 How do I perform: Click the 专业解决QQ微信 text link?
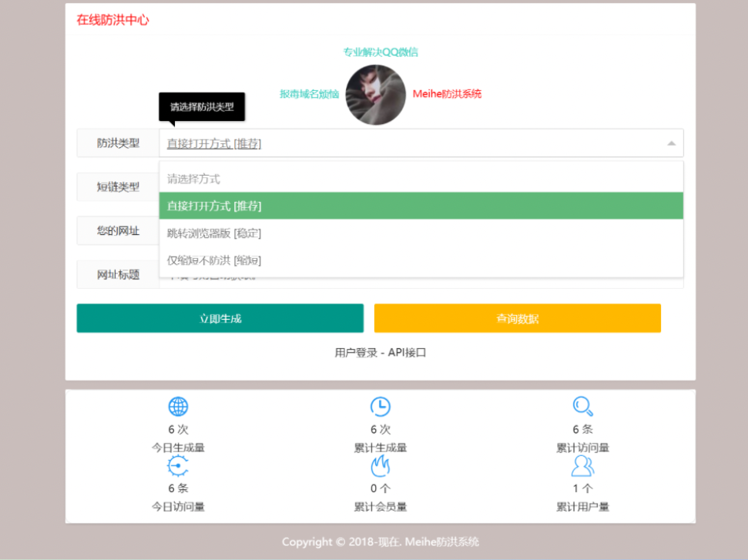point(381,52)
